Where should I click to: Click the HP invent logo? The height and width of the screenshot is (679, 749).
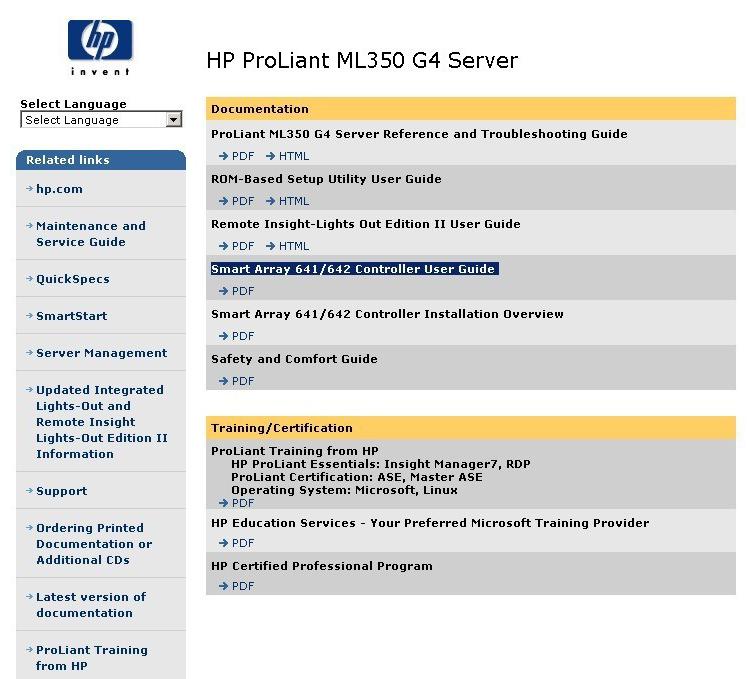[100, 46]
